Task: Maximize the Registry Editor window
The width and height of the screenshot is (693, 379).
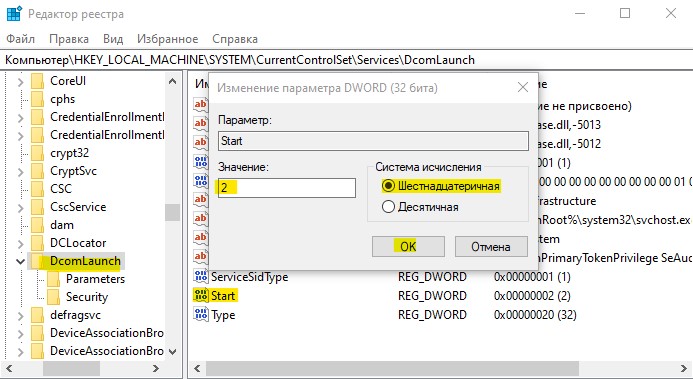Action: [x=624, y=14]
